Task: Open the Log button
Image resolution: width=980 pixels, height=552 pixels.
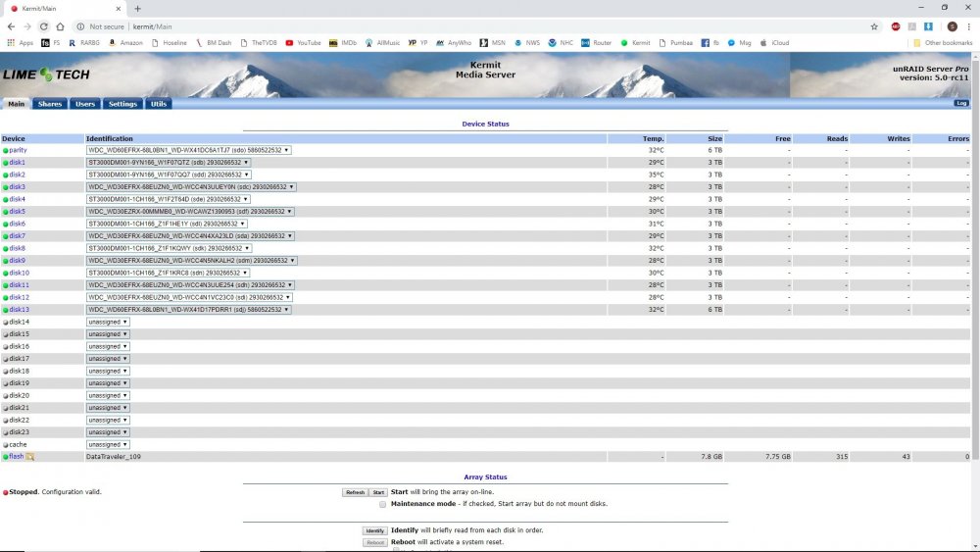Action: coord(961,103)
